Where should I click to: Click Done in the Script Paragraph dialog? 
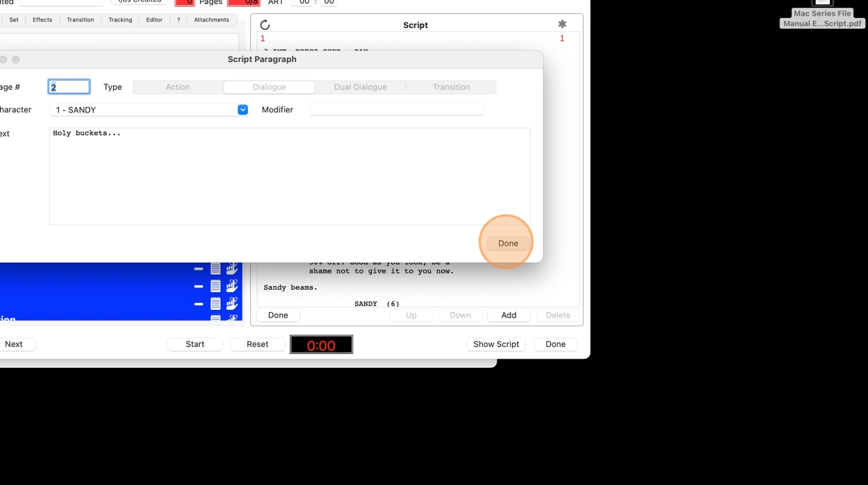pyautogui.click(x=508, y=243)
